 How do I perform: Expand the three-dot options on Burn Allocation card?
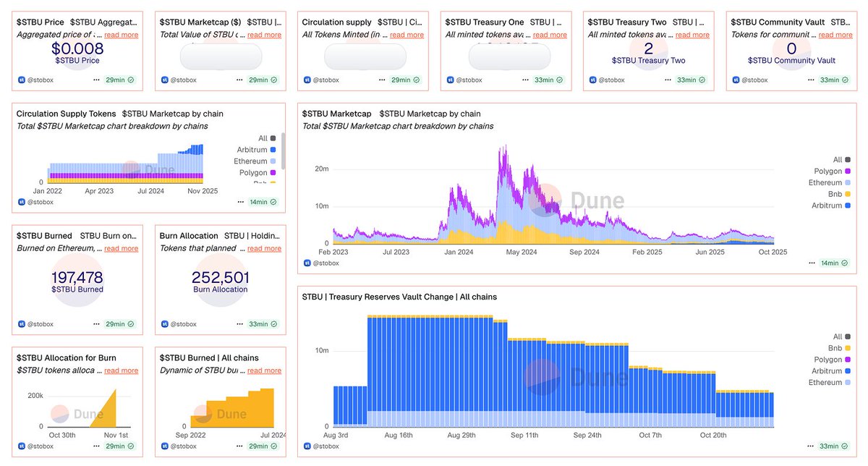click(x=239, y=325)
